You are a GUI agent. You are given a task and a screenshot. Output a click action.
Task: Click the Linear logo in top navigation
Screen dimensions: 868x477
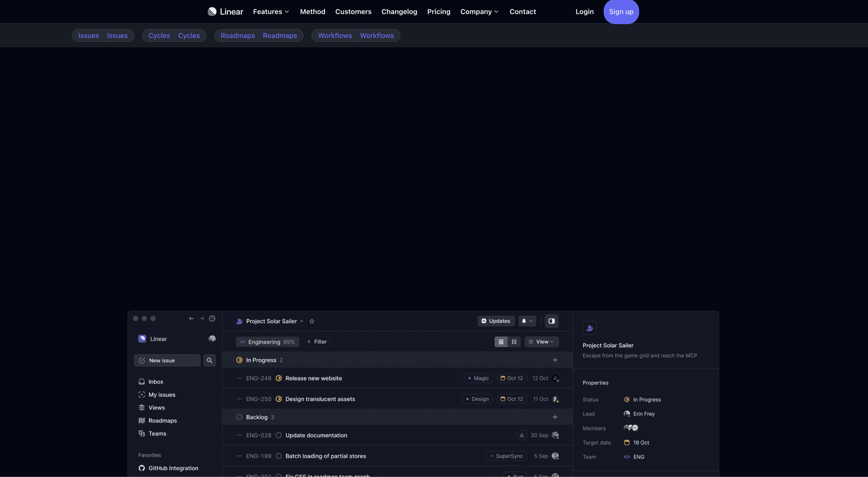point(225,12)
